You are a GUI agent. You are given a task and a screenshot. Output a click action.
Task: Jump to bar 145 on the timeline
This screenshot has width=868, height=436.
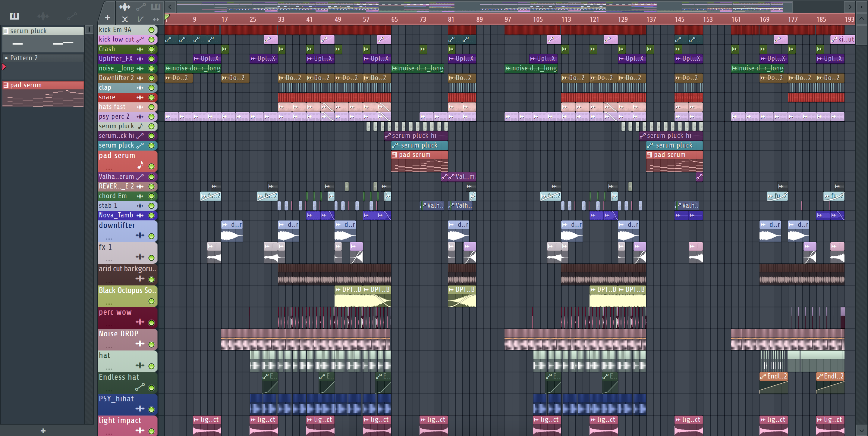[x=679, y=20]
